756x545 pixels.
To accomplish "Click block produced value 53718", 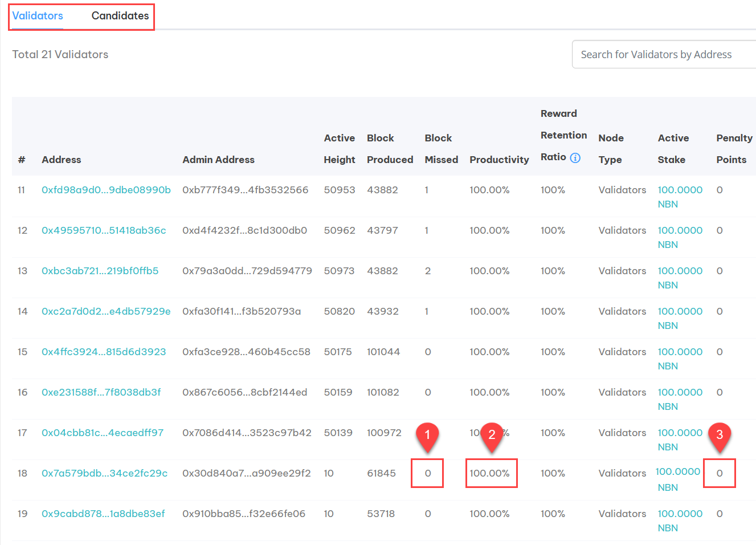I will (381, 514).
